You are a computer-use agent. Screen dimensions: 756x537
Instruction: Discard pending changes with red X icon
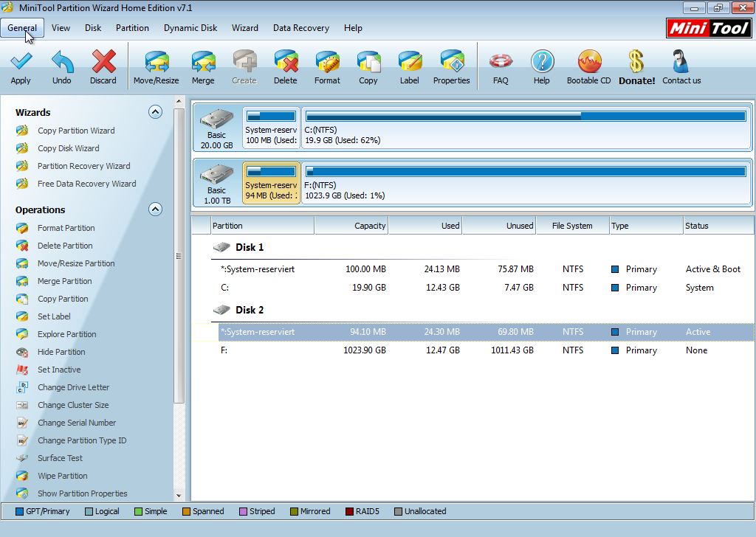103,66
